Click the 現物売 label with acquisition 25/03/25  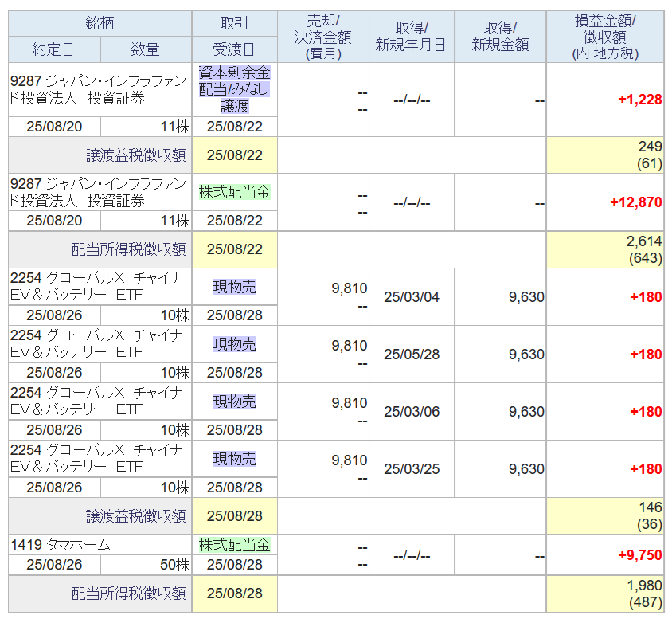pos(234,459)
